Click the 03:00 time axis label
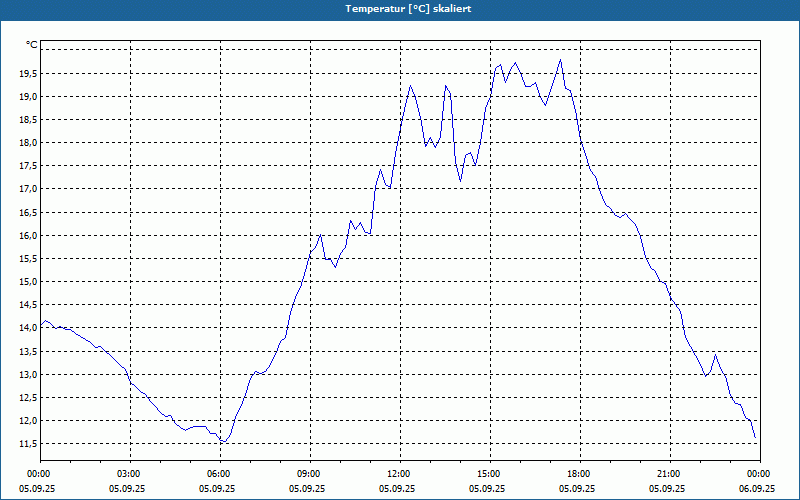The image size is (800, 500). pyautogui.click(x=130, y=474)
